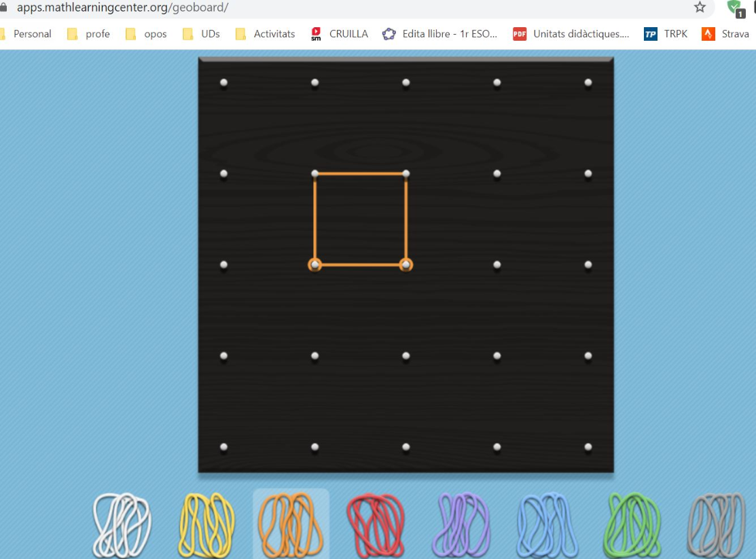Screen dimensions: 756x559
Task: Click the bottom-right corner peg of the geoboard
Action: [x=588, y=447]
